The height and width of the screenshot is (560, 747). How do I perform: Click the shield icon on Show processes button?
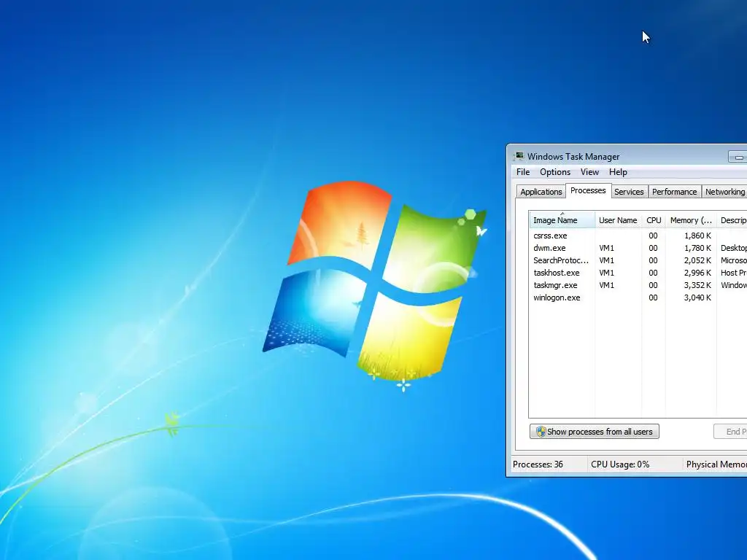pos(541,432)
